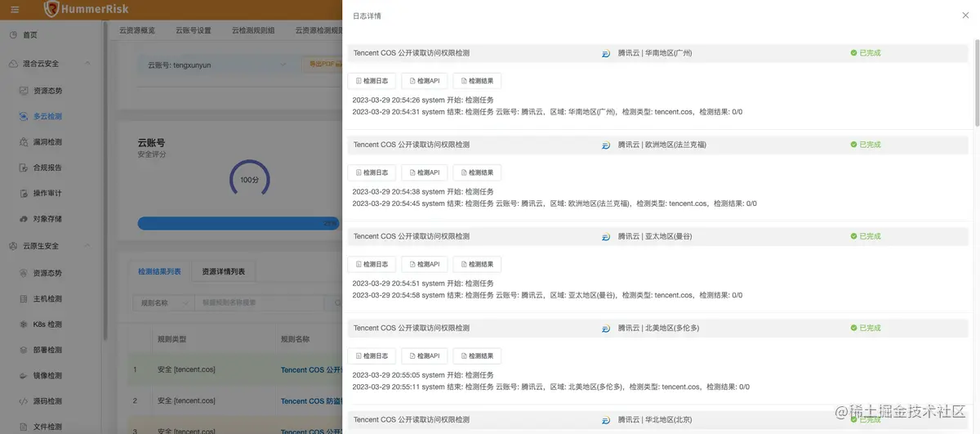
Task: Open 检测API for 华南地区(广州)
Action: point(425,81)
